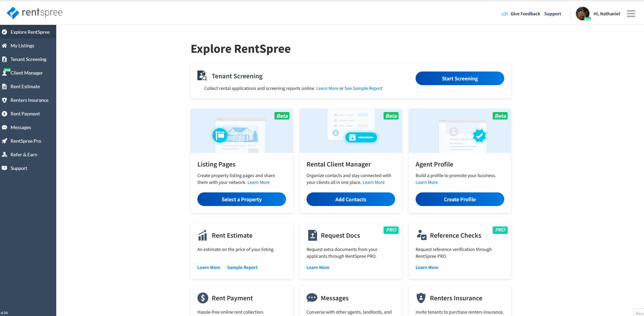The image size is (644, 316).
Task: Click the Give Feedback link
Action: (x=525, y=14)
